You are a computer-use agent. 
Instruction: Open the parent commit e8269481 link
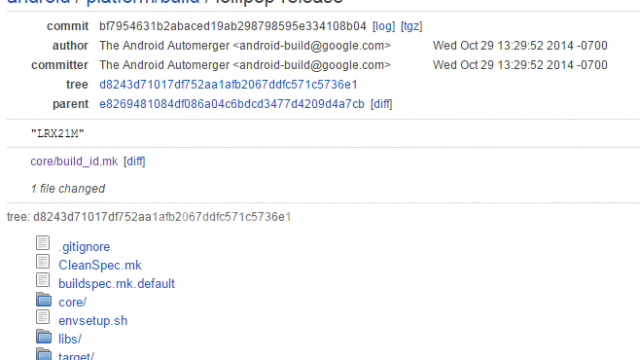point(231,104)
